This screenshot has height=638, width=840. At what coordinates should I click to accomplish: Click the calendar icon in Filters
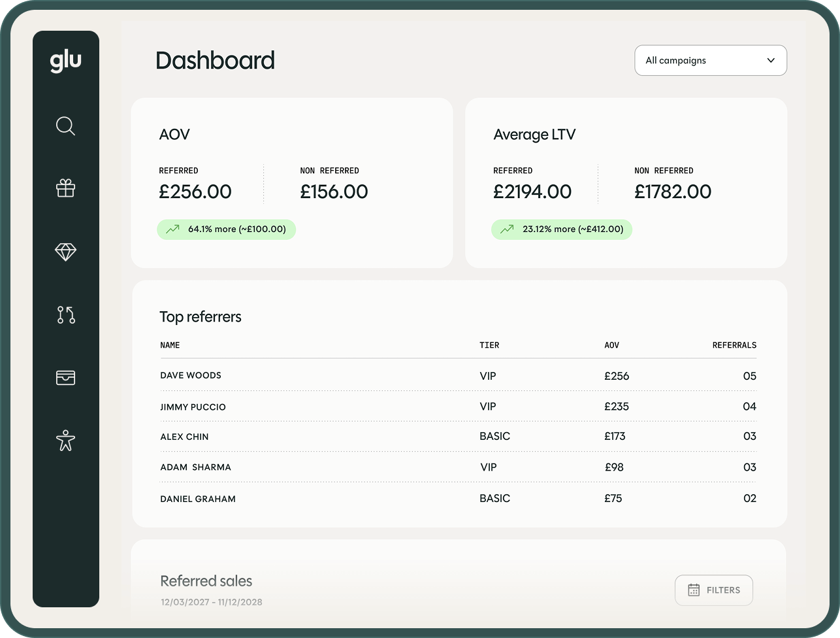(694, 590)
